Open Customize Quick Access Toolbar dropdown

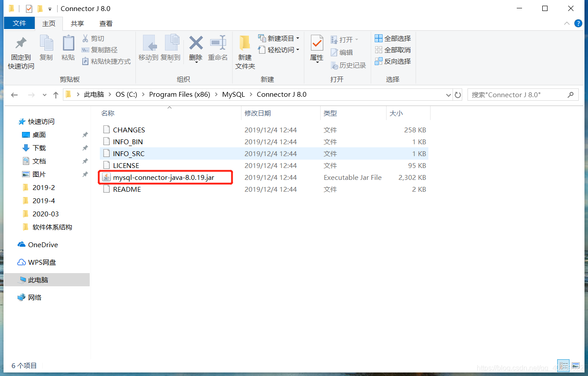(50, 9)
